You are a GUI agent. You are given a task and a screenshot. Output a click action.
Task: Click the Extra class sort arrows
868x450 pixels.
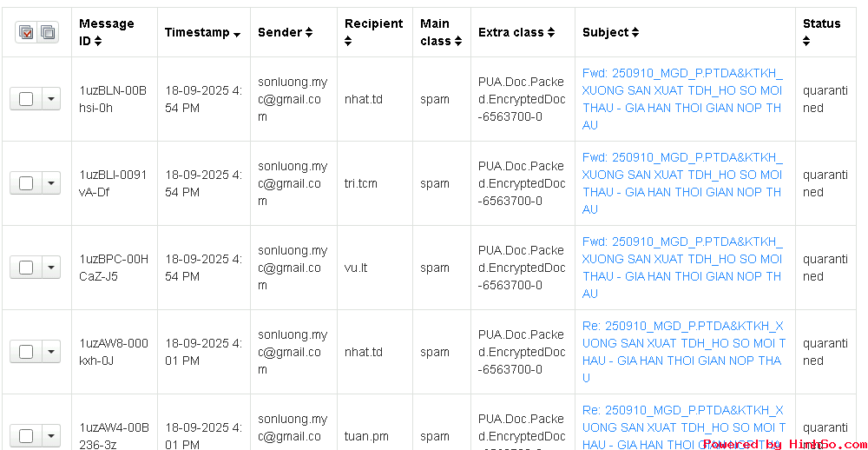tap(550, 33)
